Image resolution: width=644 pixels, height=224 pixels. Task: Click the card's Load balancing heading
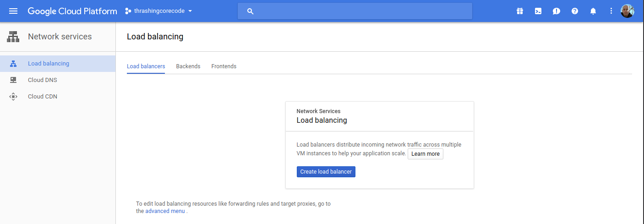click(322, 120)
